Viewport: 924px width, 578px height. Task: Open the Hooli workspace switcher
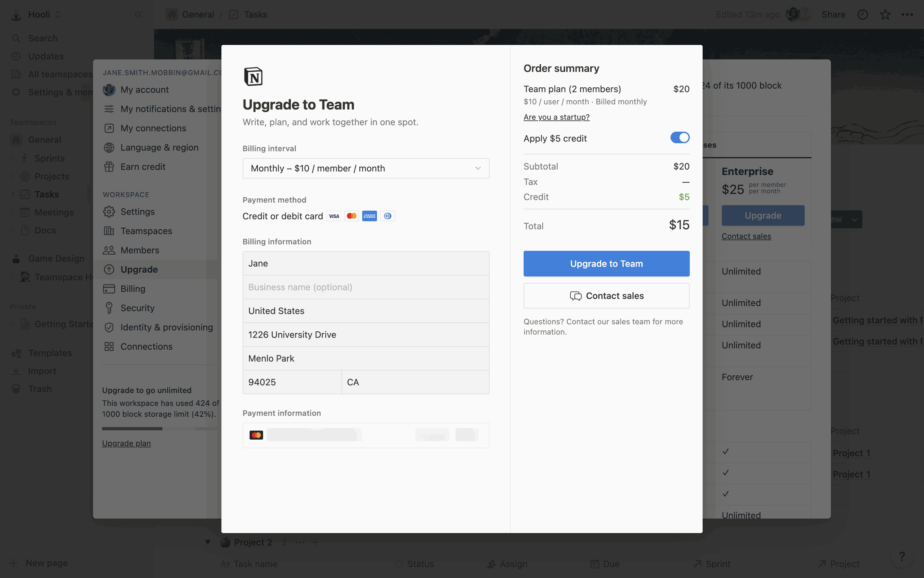point(36,14)
